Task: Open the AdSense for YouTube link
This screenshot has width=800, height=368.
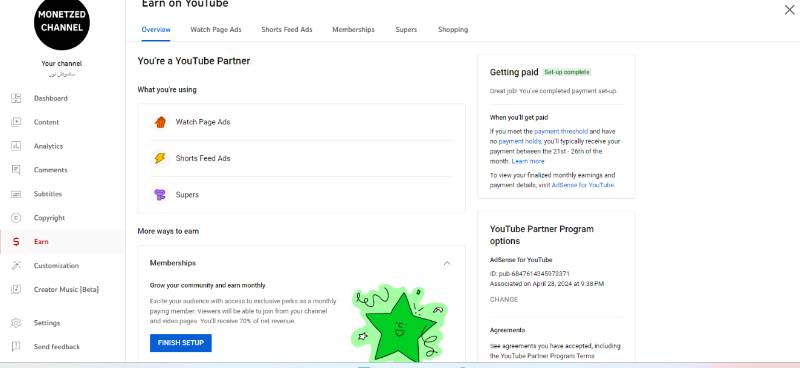Action: 583,185
